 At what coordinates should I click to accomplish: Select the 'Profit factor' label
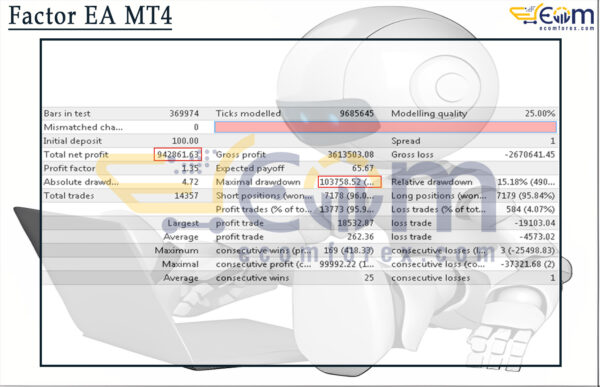(x=69, y=168)
